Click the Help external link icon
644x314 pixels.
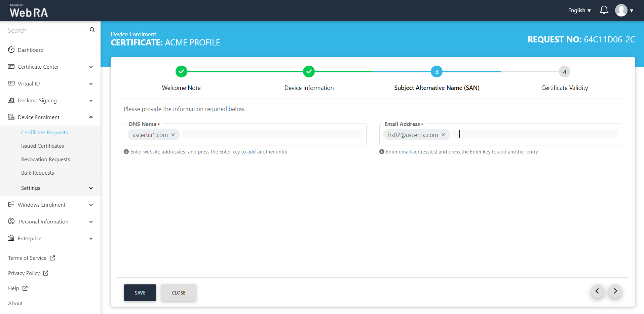pos(25,288)
